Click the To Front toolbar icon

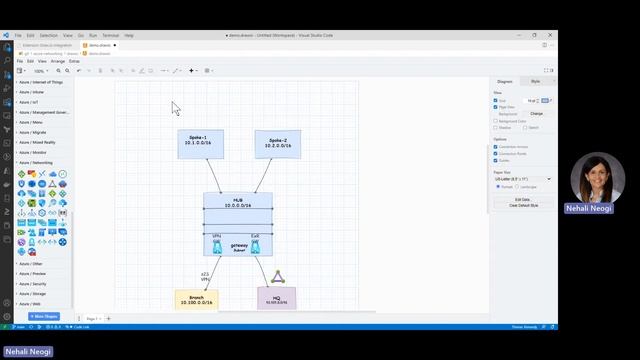point(112,71)
